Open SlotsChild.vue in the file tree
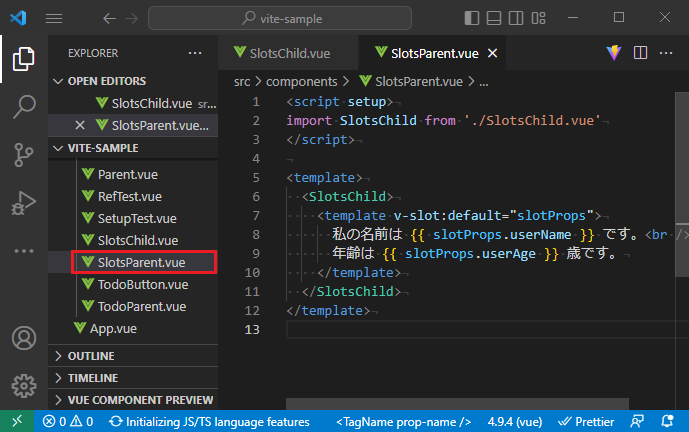Image resolution: width=689 pixels, height=432 pixels. [x=133, y=240]
